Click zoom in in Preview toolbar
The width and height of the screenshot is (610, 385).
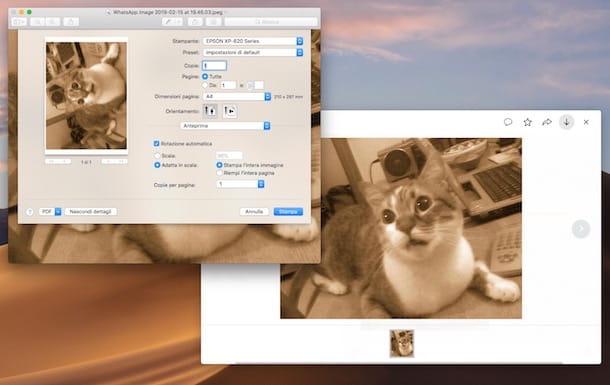pos(53,22)
